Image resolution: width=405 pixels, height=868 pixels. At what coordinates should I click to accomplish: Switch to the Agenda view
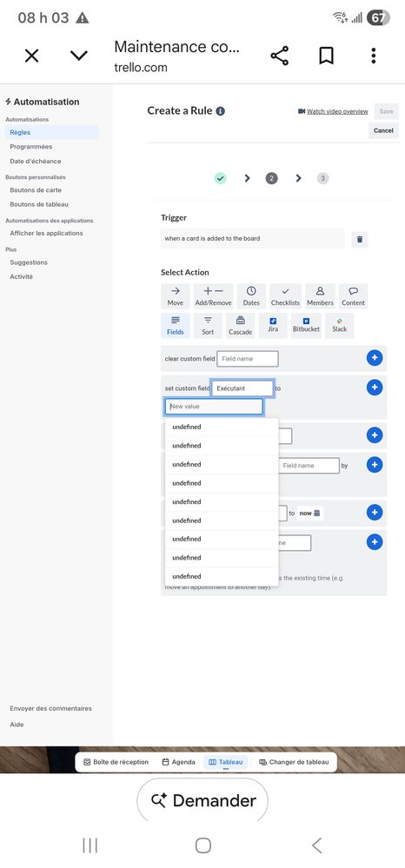[178, 762]
